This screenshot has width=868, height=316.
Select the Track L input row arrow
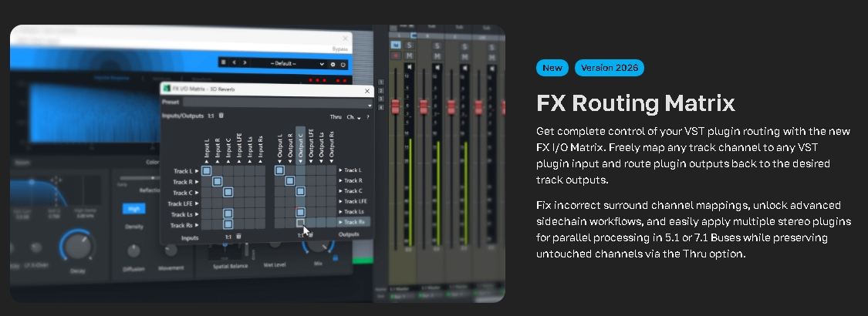tap(197, 171)
